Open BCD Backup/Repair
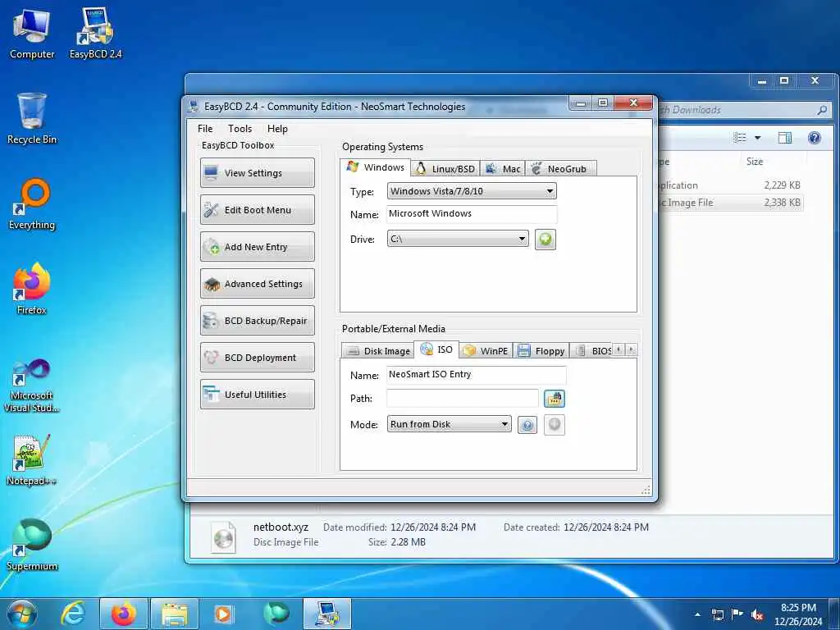 click(x=257, y=321)
